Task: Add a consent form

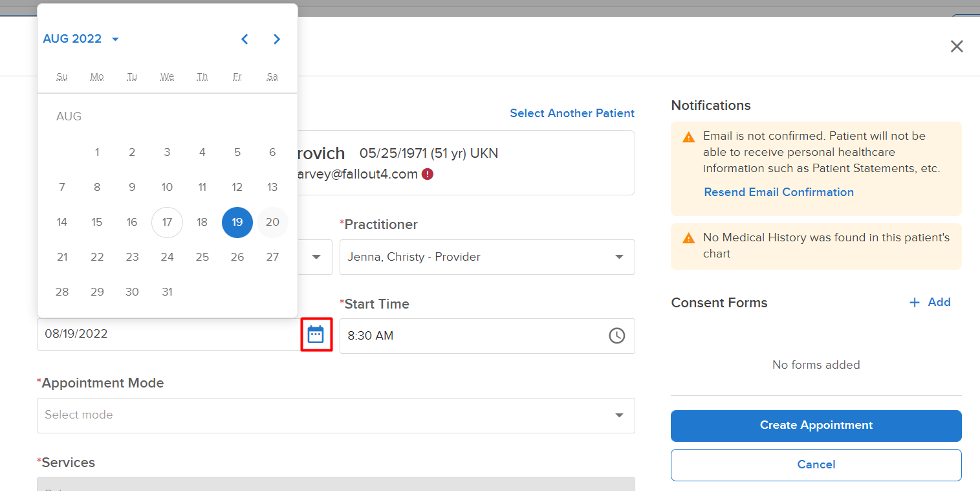Action: click(x=930, y=302)
